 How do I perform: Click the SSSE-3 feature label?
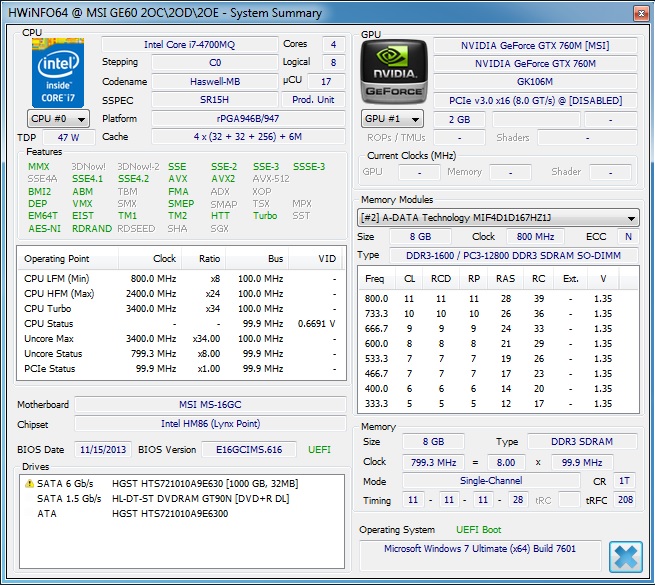309,167
